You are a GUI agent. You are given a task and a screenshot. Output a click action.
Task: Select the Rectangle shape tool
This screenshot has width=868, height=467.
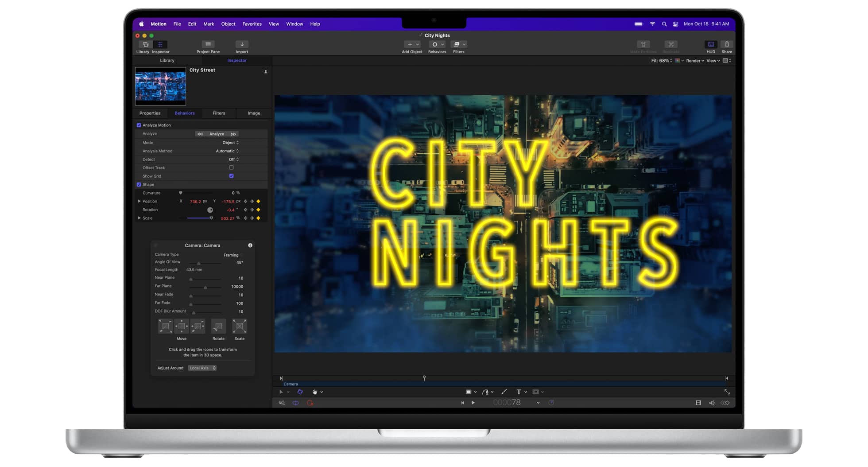pos(469,392)
